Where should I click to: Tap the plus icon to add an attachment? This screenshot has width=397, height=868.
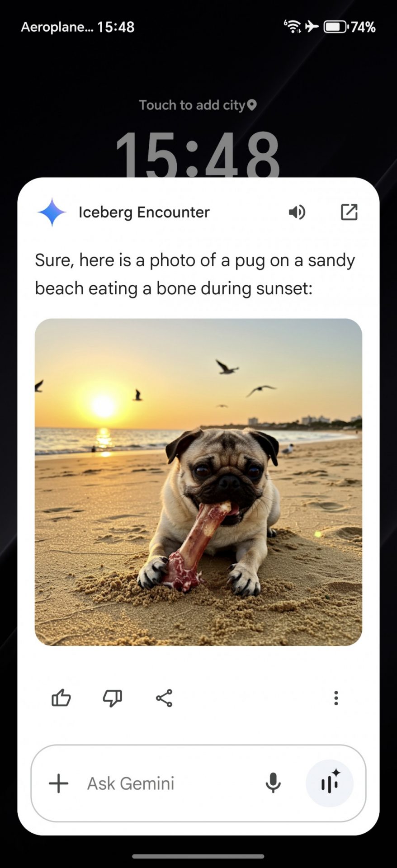(58, 783)
